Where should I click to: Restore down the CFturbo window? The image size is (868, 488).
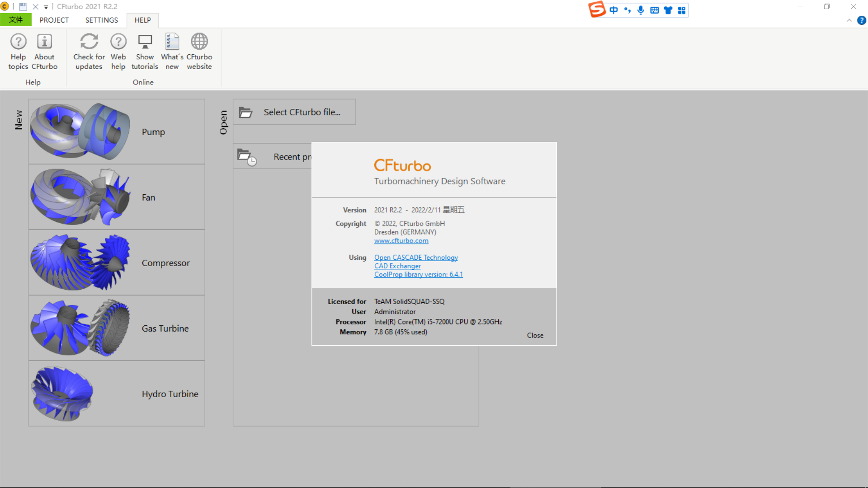[x=827, y=7]
